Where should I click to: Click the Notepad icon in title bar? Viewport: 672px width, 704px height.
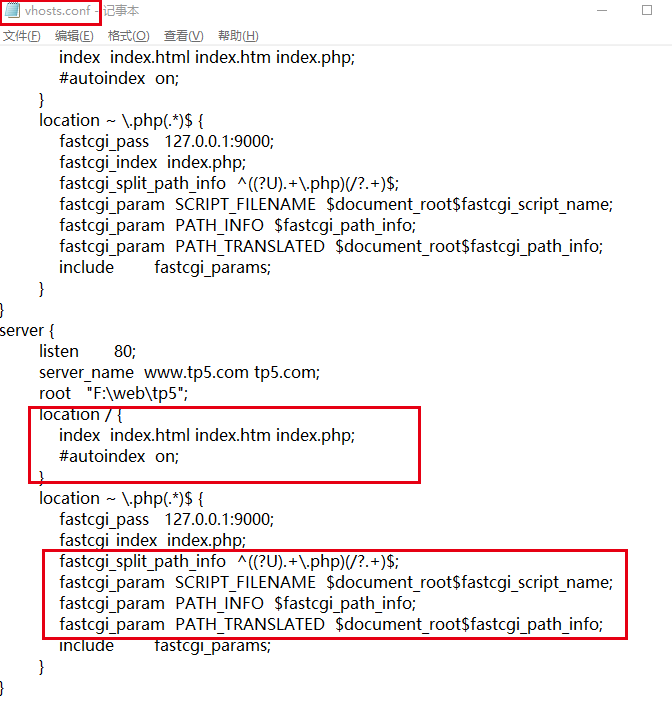pos(12,10)
